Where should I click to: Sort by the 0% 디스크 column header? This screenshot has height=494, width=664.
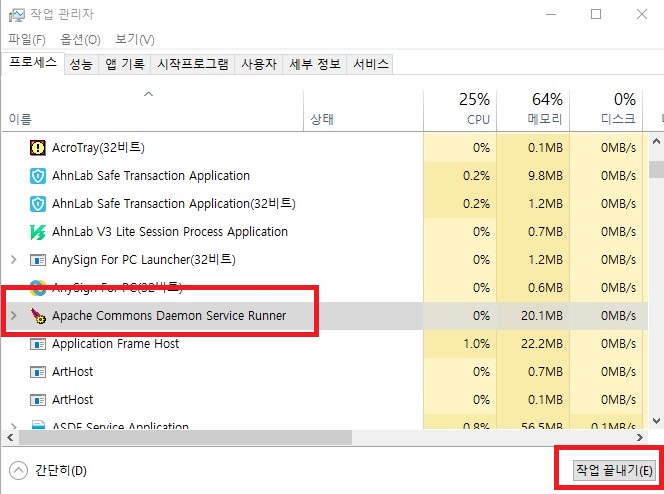[x=606, y=110]
